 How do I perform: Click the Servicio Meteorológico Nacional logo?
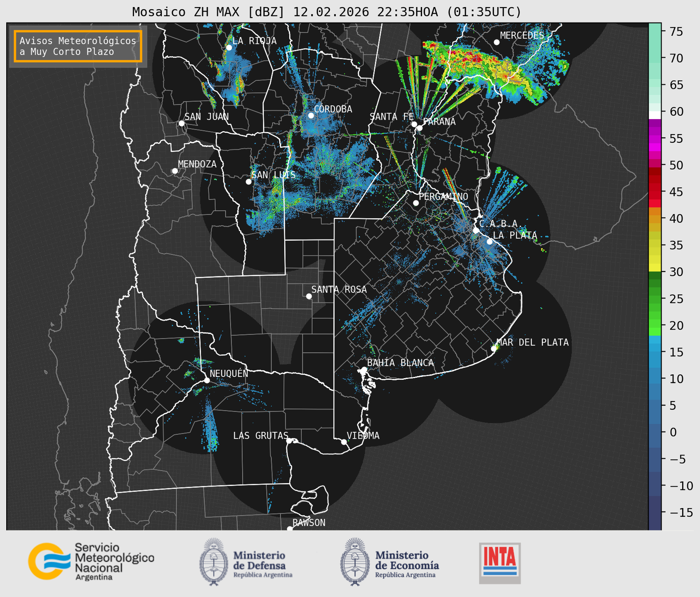point(91,561)
